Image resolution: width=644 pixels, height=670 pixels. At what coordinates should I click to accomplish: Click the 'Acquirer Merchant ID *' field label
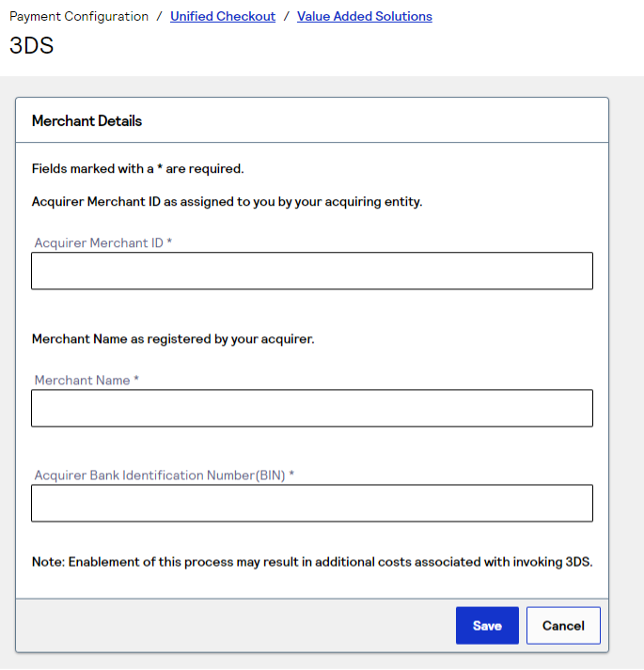click(x=103, y=242)
